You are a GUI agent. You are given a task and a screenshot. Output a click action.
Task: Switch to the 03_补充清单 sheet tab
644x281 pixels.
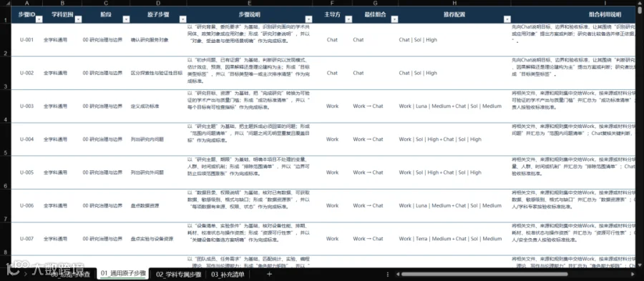[228, 275]
